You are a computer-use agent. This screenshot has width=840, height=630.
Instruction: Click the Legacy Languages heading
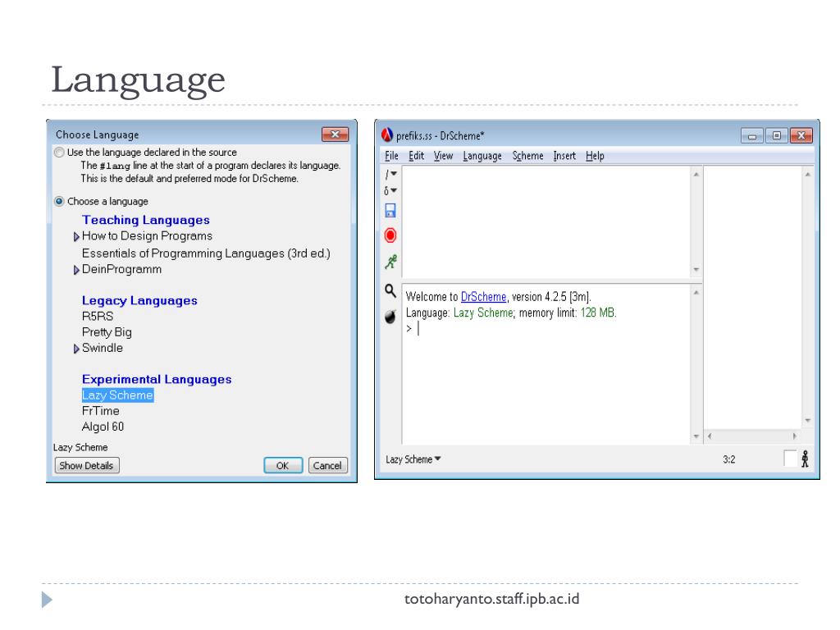click(x=139, y=301)
